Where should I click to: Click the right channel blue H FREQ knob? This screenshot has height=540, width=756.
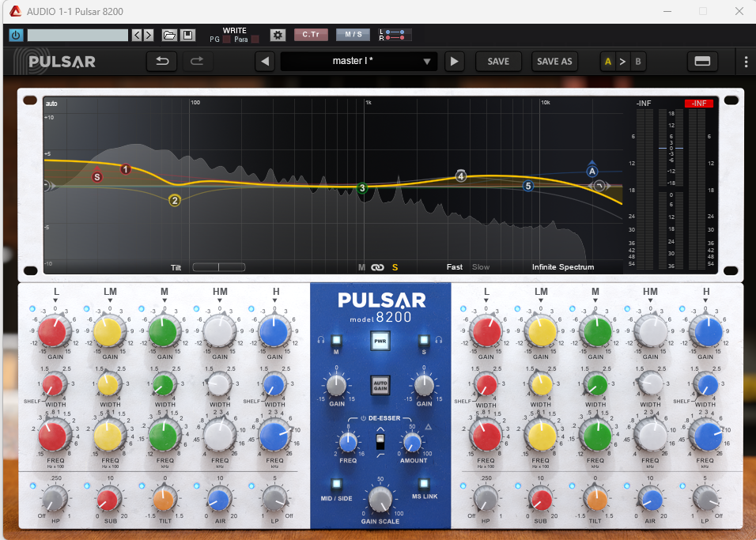click(x=707, y=436)
